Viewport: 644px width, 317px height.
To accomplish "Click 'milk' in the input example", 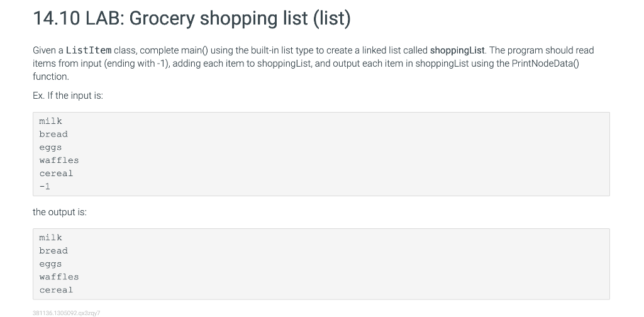I will [50, 121].
